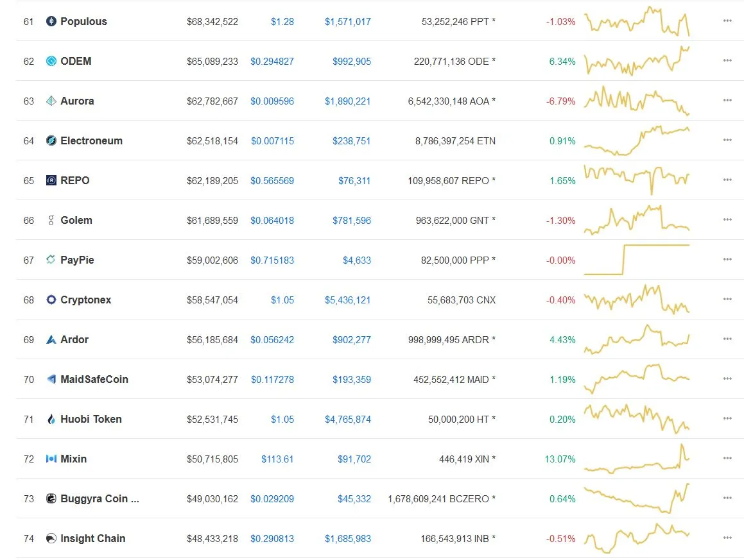Open the Electroneum 7-day price sparkline
The width and height of the screenshot is (744, 560).
tap(637, 141)
